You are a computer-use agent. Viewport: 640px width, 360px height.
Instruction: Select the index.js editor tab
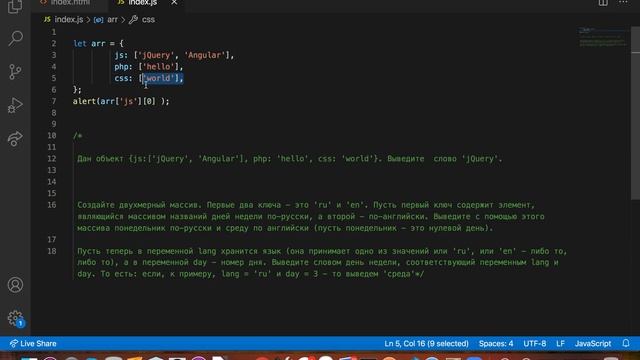click(142, 3)
